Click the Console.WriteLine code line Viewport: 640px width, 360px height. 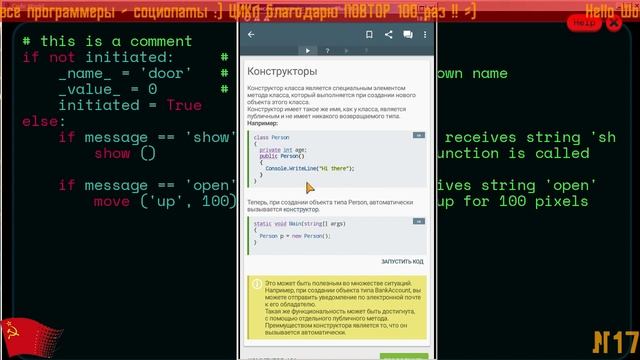(x=310, y=168)
